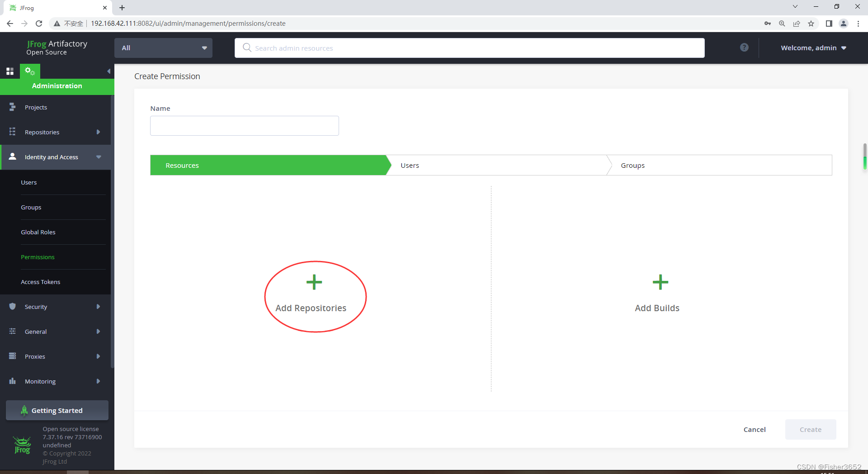Open browser zoom control icon
Viewport: 868px width, 474px height.
(x=782, y=24)
